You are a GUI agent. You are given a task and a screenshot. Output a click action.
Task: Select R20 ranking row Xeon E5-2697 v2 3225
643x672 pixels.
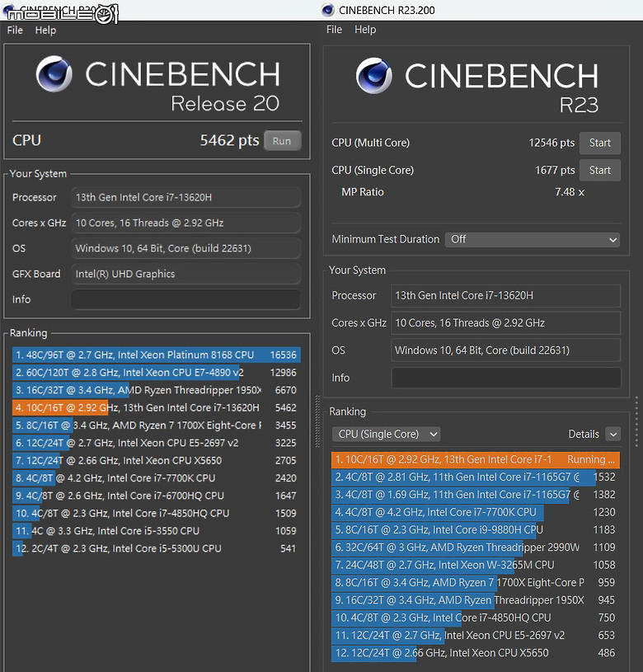(x=157, y=443)
